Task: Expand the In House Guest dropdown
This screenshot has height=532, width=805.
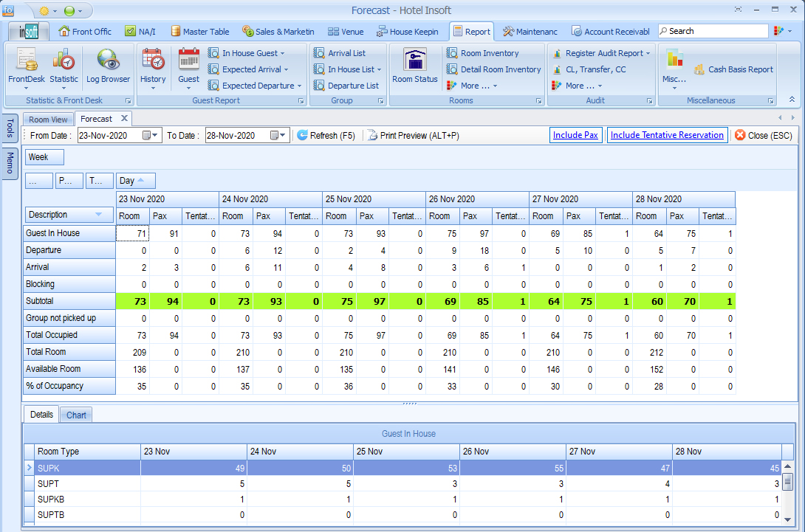Action: tap(253, 53)
